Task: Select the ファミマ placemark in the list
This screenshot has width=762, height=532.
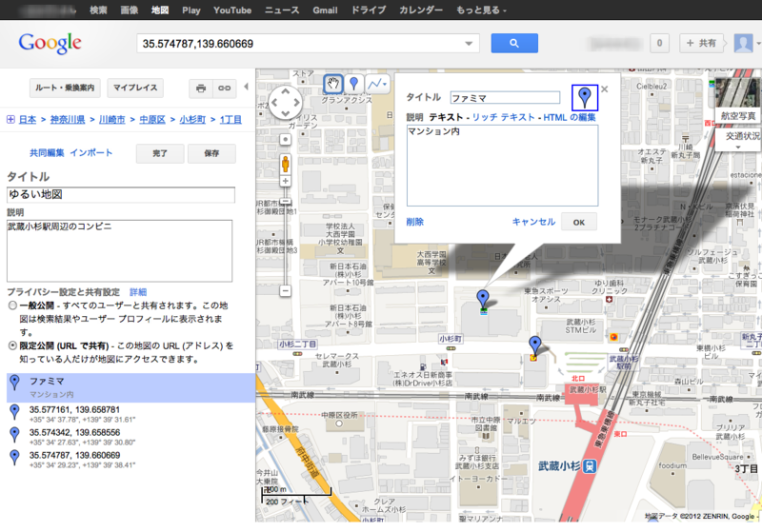Action: 130,387
